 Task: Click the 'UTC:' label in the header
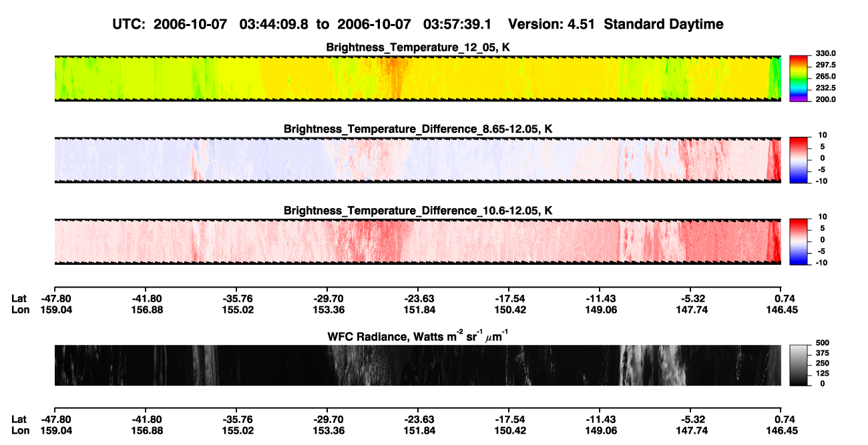(130, 25)
